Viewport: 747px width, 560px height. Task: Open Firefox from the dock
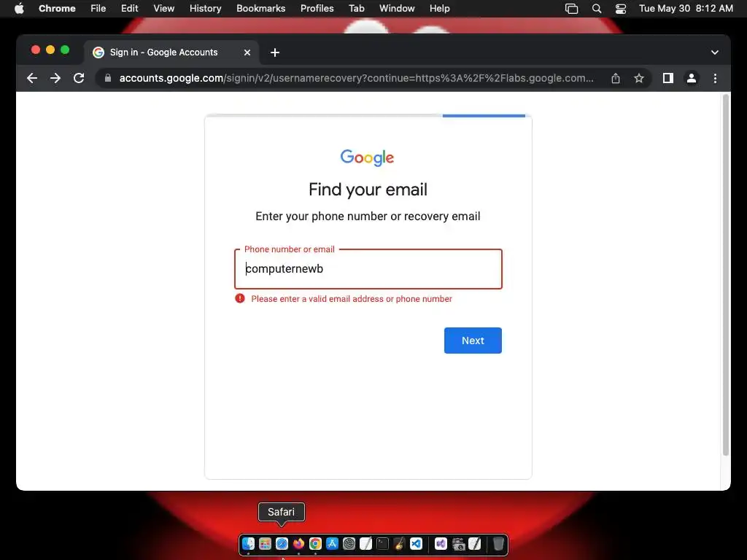pos(298,543)
